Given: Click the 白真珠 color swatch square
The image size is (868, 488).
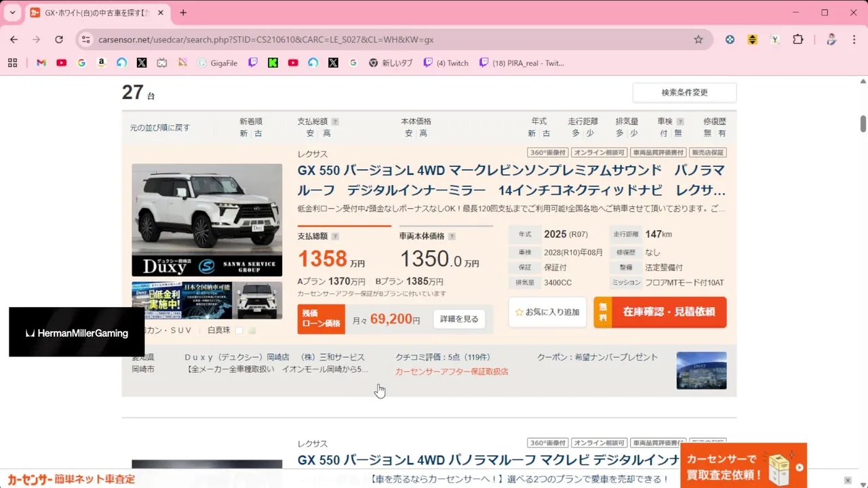Looking at the screenshot, I should 239,331.
